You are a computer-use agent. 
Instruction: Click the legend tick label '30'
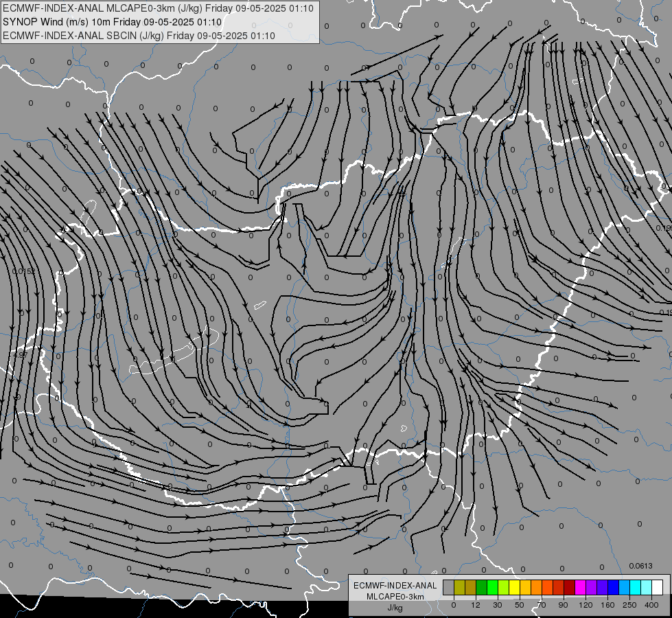[x=498, y=605]
